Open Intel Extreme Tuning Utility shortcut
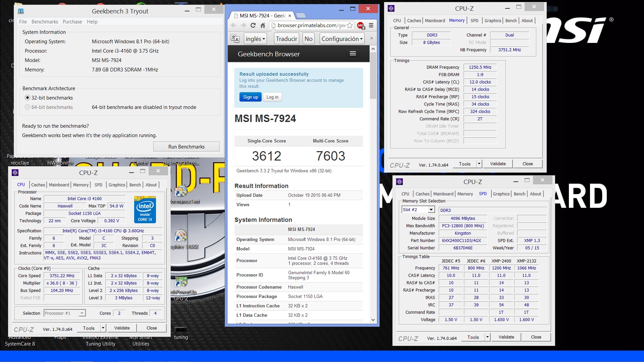This screenshot has height=362, width=644. 101,341
